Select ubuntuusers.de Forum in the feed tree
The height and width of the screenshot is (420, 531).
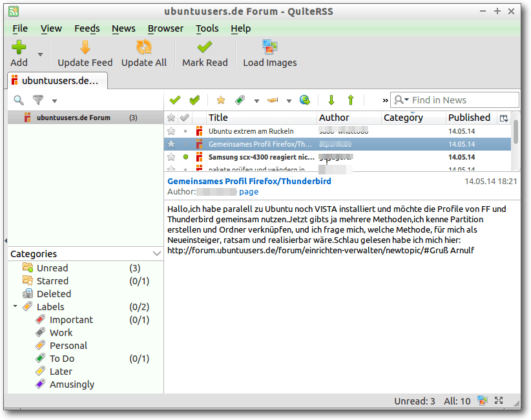pos(86,118)
